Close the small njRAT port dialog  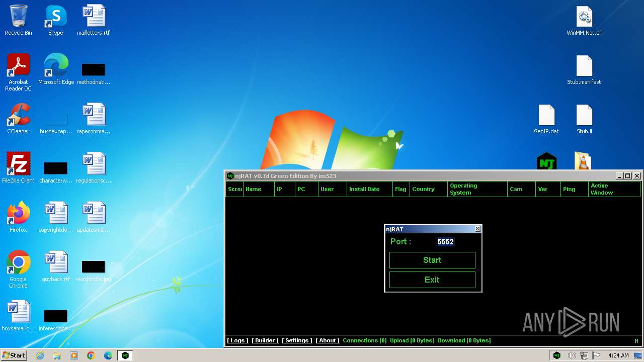[x=477, y=229]
